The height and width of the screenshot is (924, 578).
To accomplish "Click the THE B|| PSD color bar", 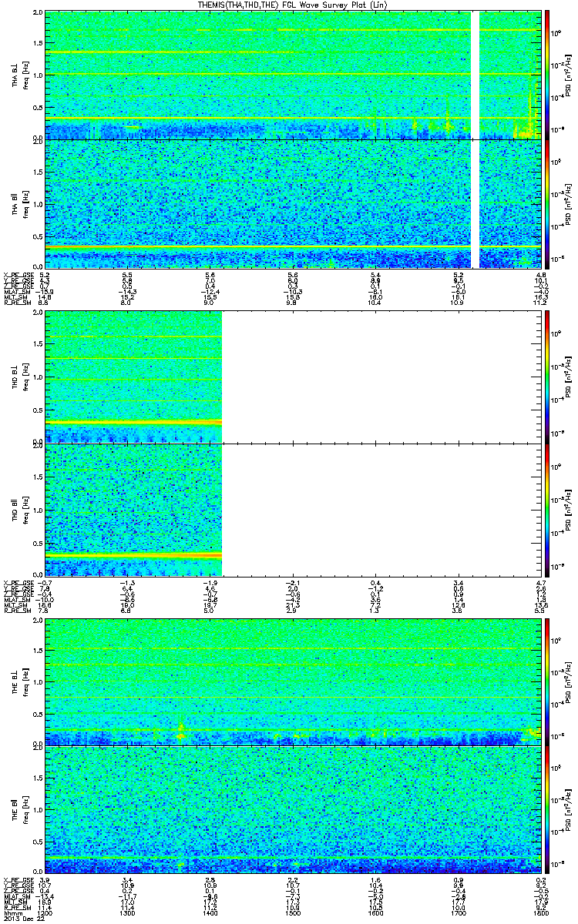I will click(547, 810).
